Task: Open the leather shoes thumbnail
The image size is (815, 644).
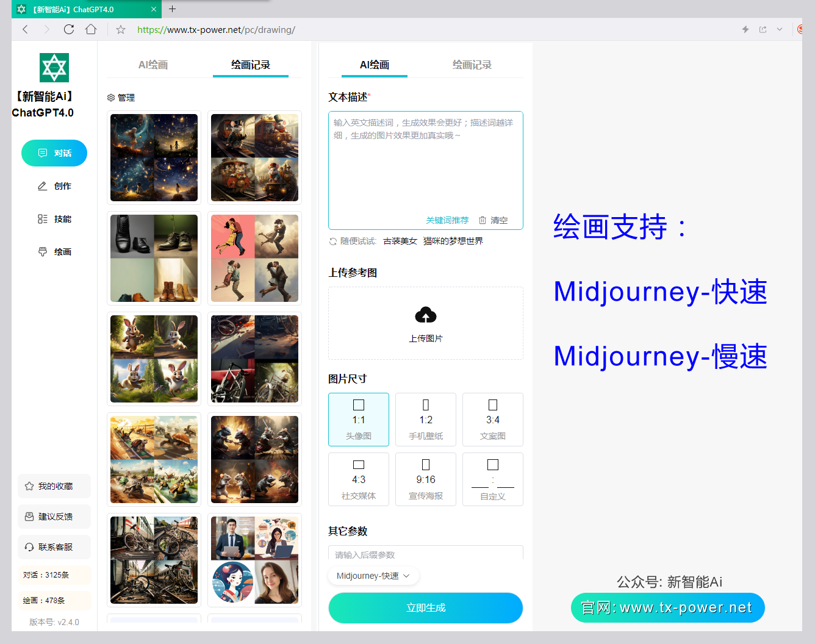Action: tap(154, 258)
